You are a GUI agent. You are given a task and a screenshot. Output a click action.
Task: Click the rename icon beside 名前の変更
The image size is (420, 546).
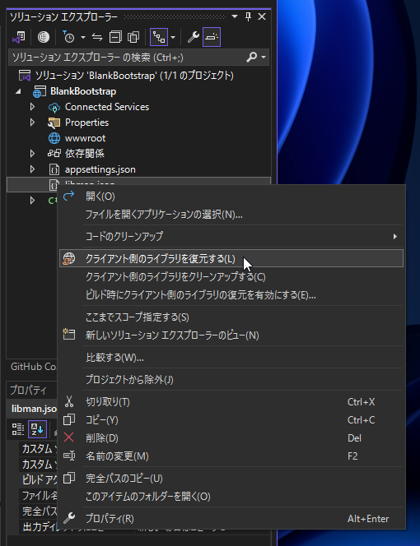click(x=69, y=456)
